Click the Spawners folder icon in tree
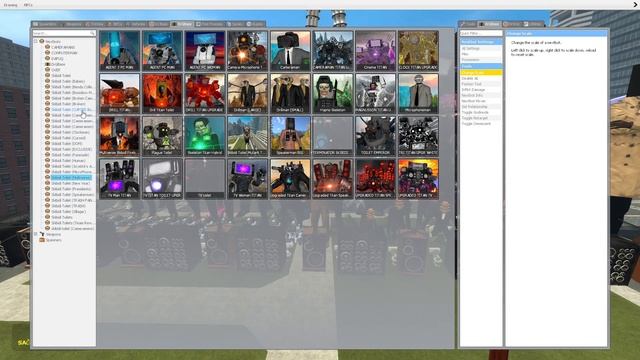Image resolution: width=640 pixels, height=360 pixels. [42, 240]
